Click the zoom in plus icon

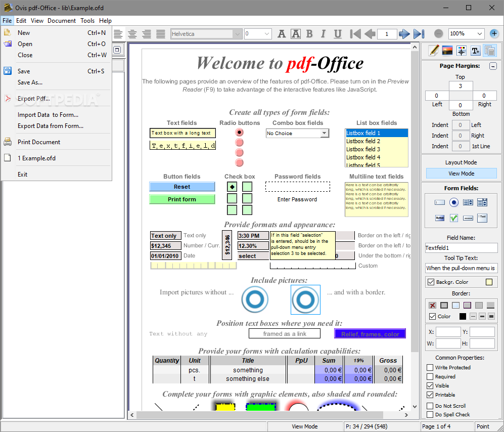tap(494, 33)
